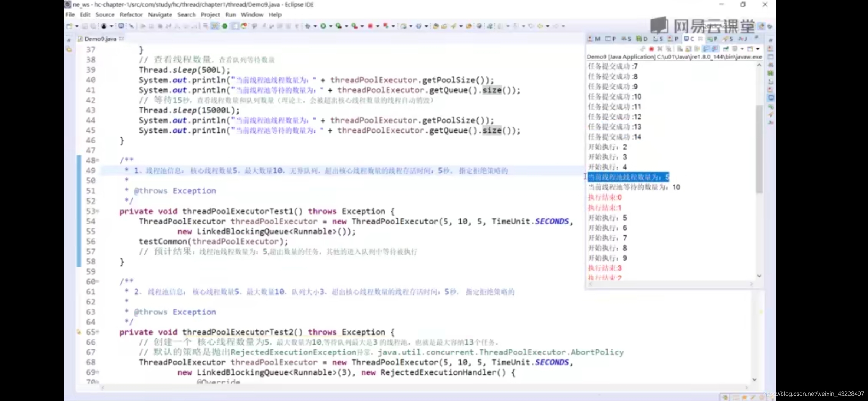Viewport: 868px width, 401px height.
Task: Close the Demo9.java editor tab
Action: pos(121,39)
